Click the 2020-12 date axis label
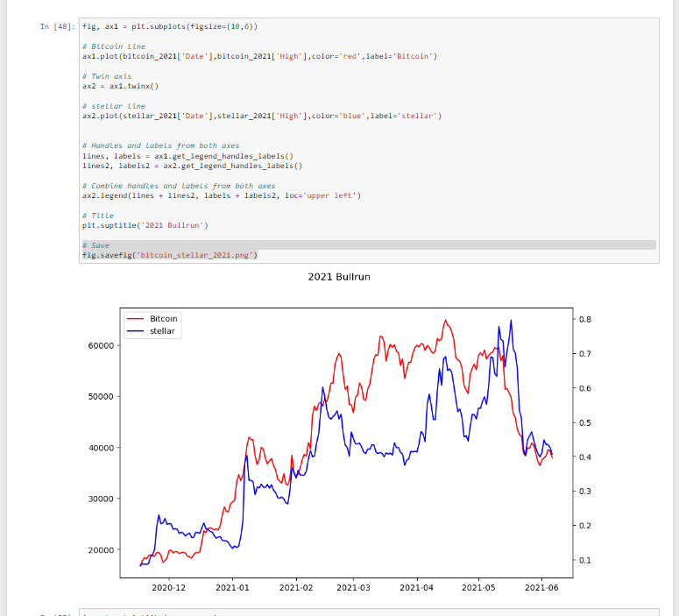Screen dimensions: 679x616 point(168,588)
